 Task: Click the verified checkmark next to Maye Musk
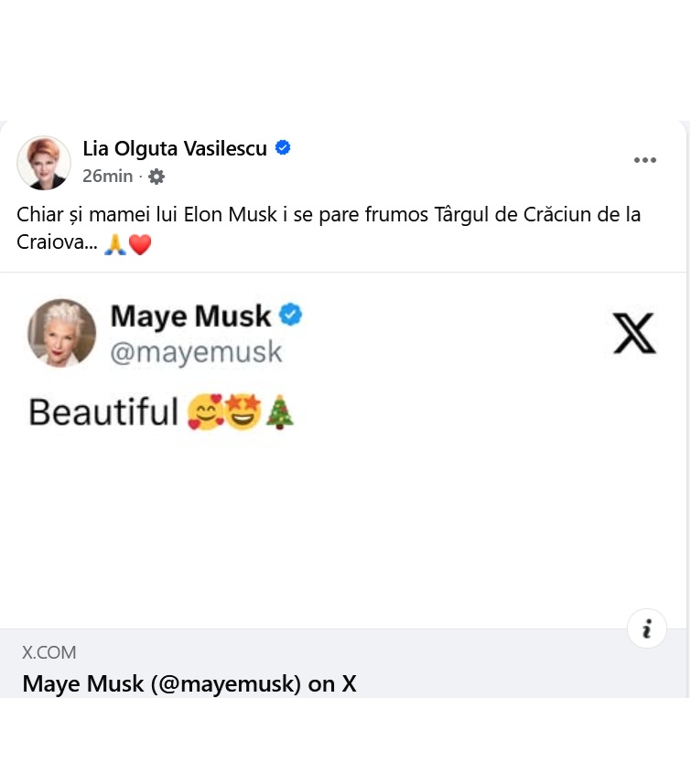290,315
